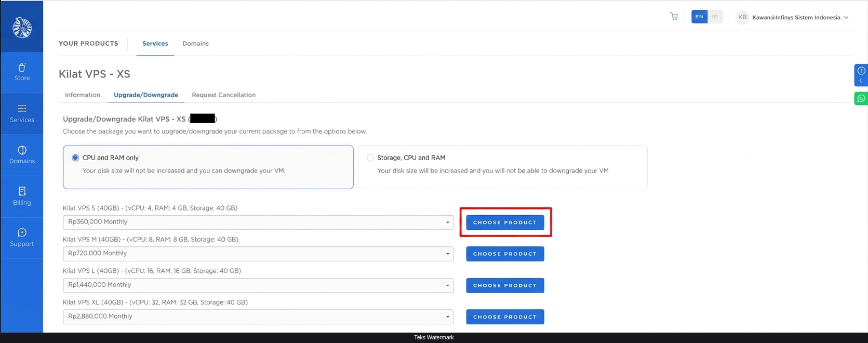Screen dimensions: 868x343
Task: Choose product for Kilat VPS S
Action: tap(505, 222)
